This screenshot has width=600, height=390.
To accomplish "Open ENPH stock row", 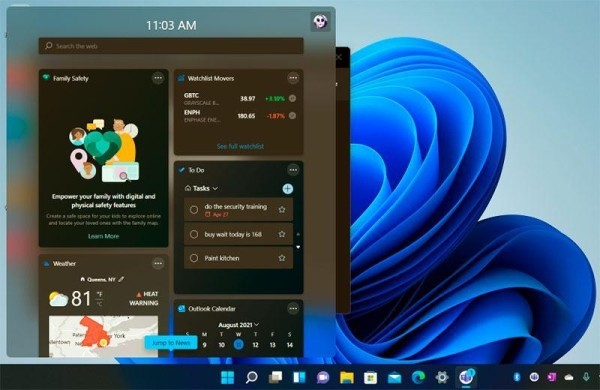I will [239, 116].
